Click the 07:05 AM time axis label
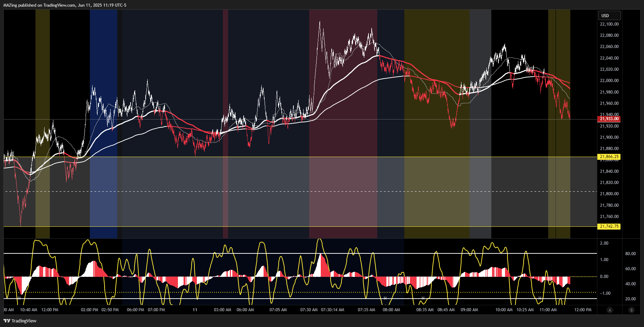 (x=278, y=310)
